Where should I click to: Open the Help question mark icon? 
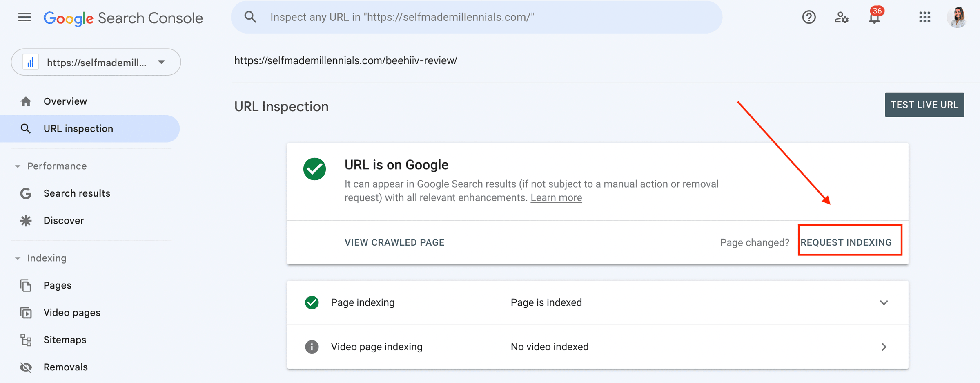(x=808, y=17)
